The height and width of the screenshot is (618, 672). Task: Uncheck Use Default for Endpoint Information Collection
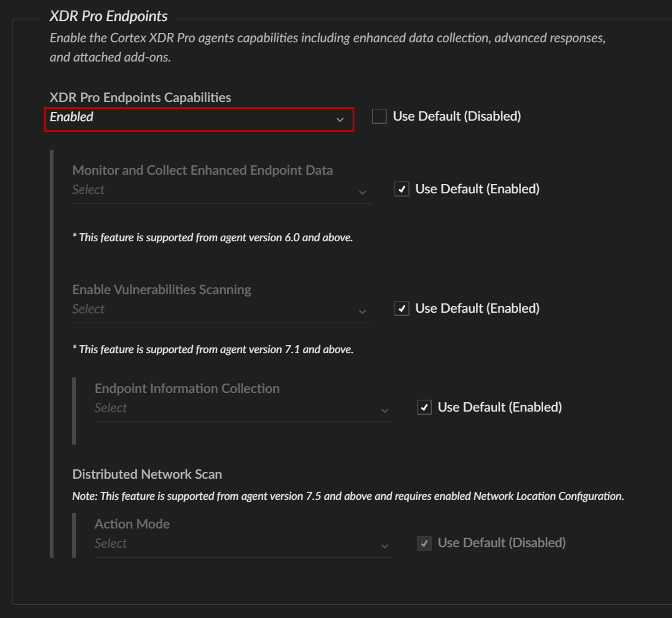click(x=424, y=407)
